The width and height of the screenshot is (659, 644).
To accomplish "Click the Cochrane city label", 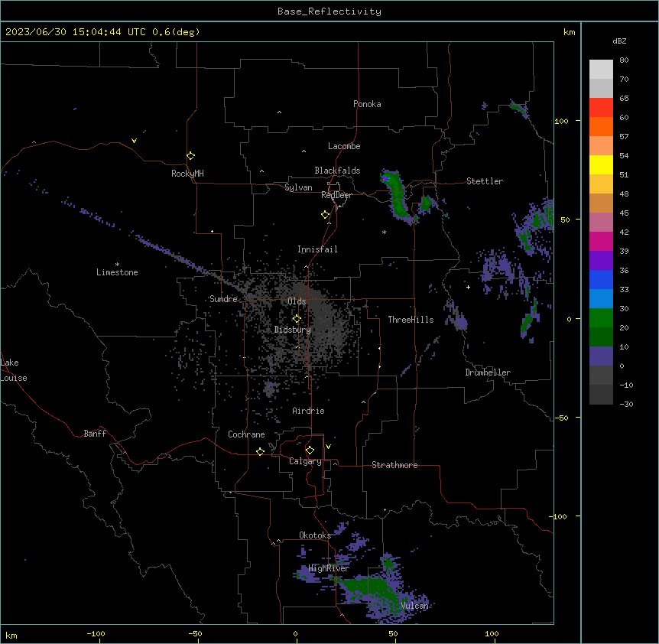I will coord(246,434).
